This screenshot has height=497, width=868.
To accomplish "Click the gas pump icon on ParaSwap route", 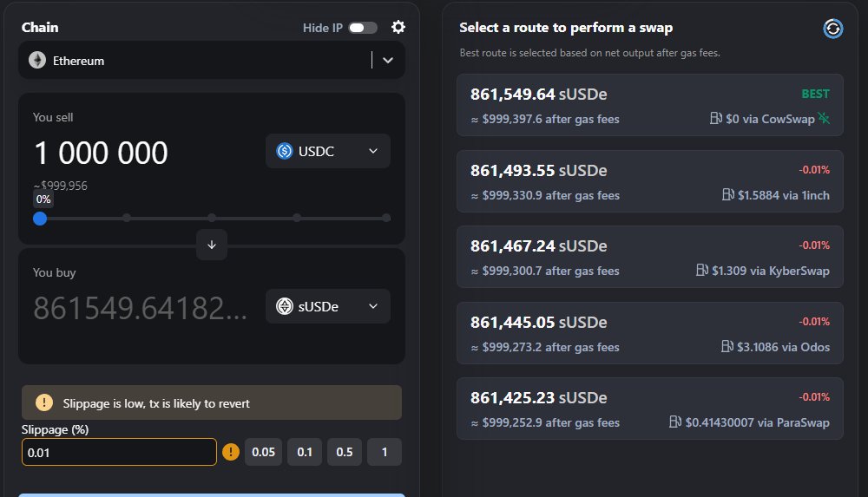I will [x=675, y=422].
